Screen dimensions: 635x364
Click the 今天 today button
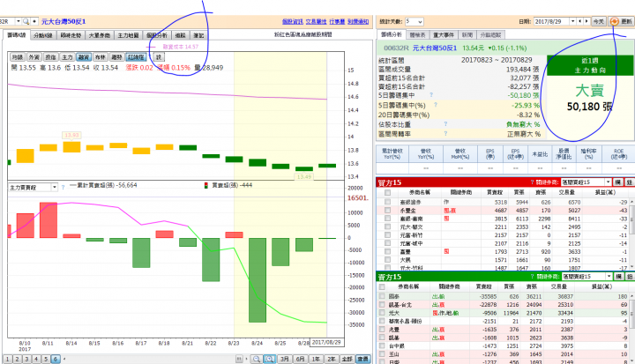click(599, 21)
